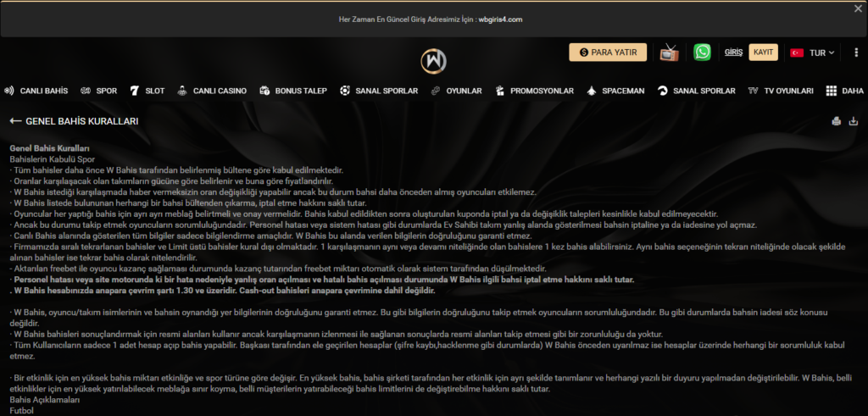The height and width of the screenshot is (416, 868).
Task: Open CANLI BAHİS menu item
Action: tap(44, 91)
